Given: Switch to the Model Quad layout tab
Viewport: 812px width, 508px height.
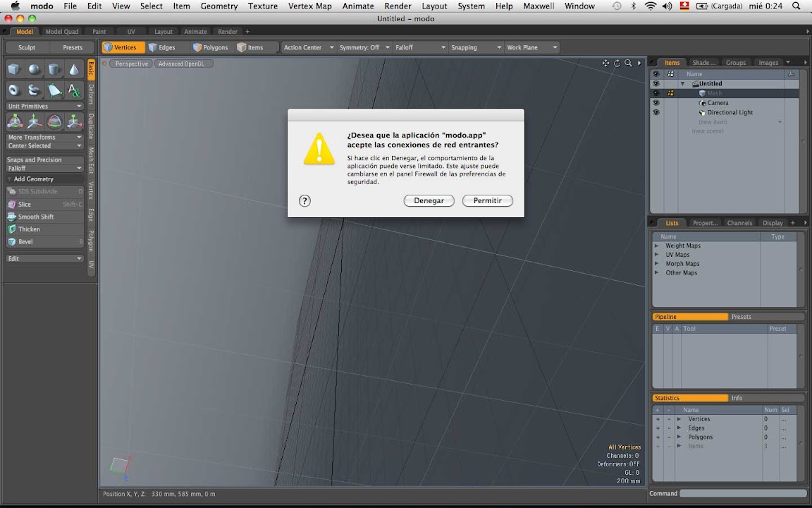Looking at the screenshot, I should 61,32.
